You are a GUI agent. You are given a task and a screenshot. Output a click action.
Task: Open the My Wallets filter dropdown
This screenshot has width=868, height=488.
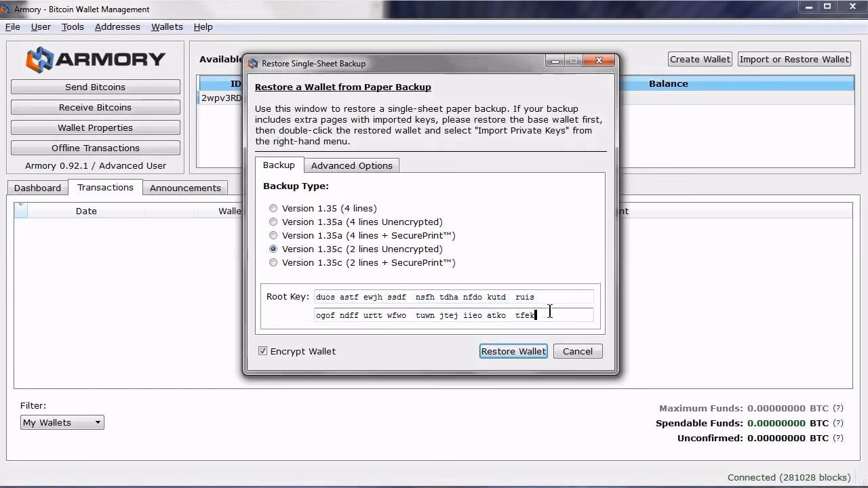pos(62,422)
